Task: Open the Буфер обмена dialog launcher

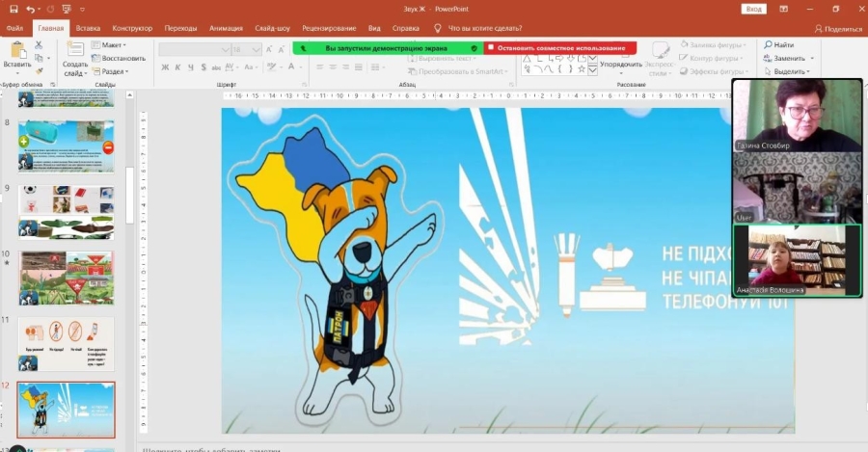Action: [53, 85]
